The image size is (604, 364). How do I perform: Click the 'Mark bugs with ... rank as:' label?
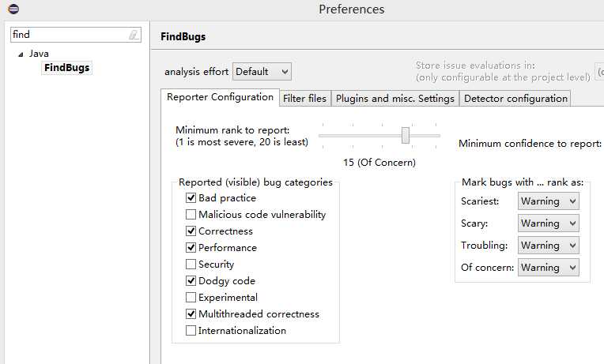point(523,182)
